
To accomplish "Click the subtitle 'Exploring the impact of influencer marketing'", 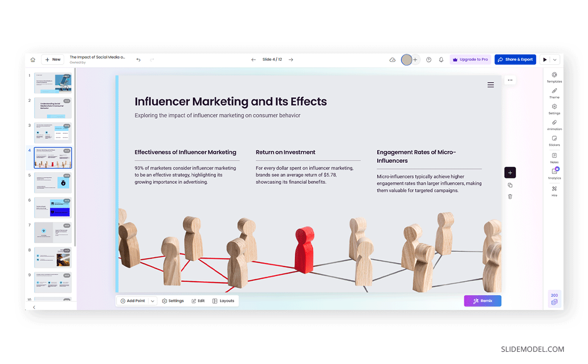I will [218, 116].
